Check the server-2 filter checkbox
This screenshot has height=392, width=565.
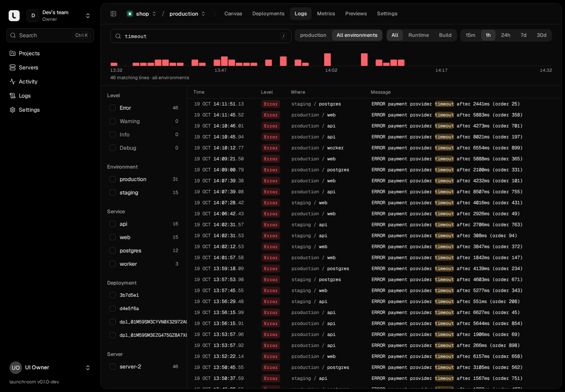pos(113,367)
